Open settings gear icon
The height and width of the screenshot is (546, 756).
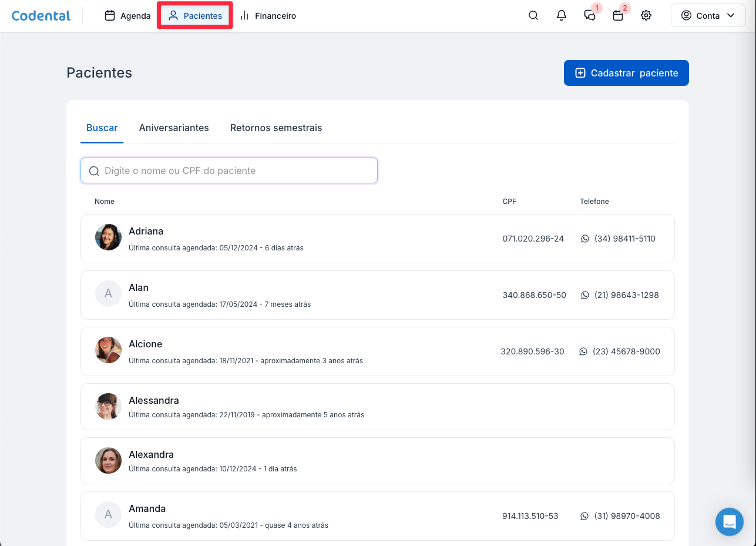point(646,16)
